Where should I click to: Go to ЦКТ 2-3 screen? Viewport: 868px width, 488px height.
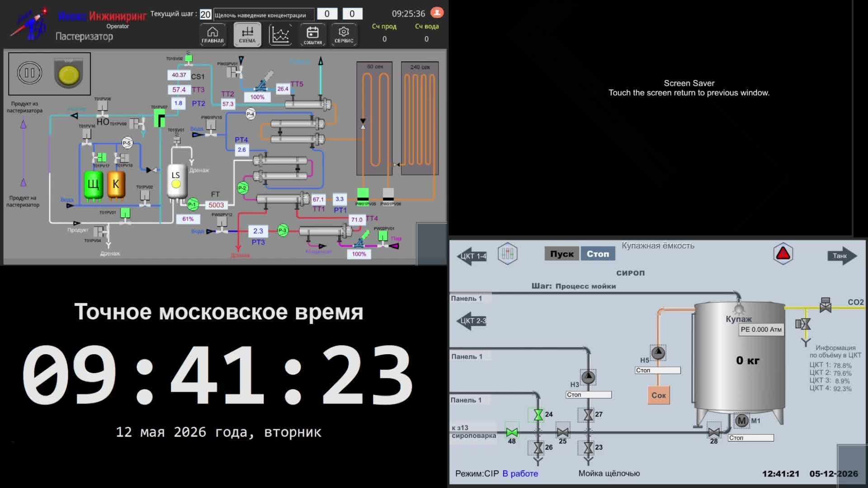(x=472, y=321)
